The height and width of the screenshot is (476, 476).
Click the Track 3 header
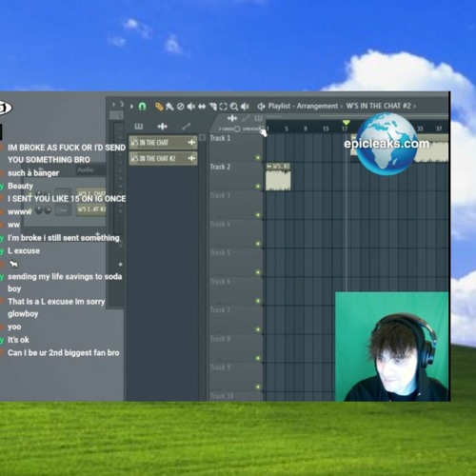pyautogui.click(x=236, y=205)
